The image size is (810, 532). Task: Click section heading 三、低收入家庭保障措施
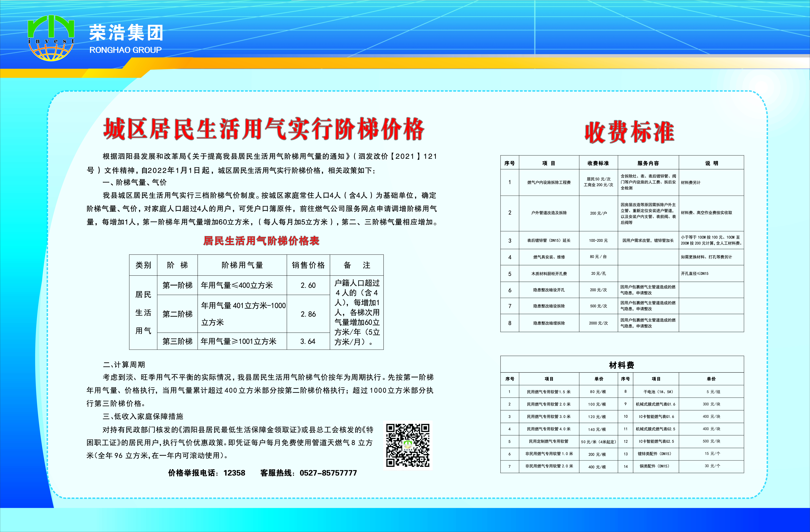pos(143,416)
